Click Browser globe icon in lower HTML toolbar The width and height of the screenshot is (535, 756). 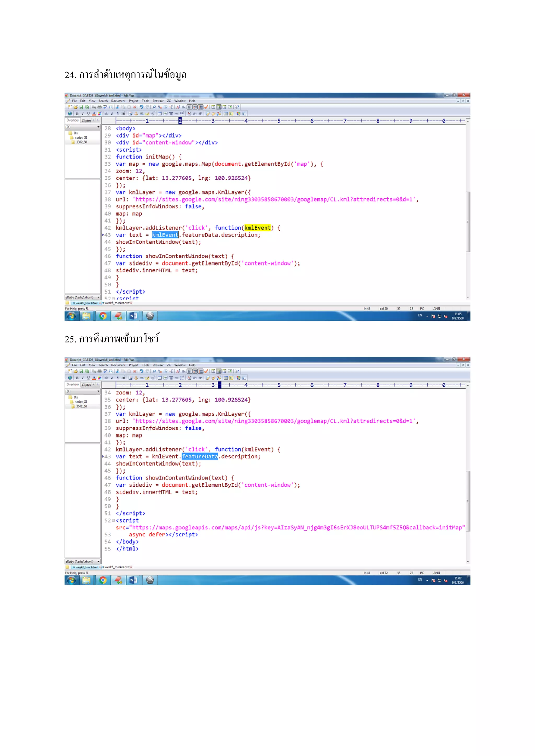70,378
